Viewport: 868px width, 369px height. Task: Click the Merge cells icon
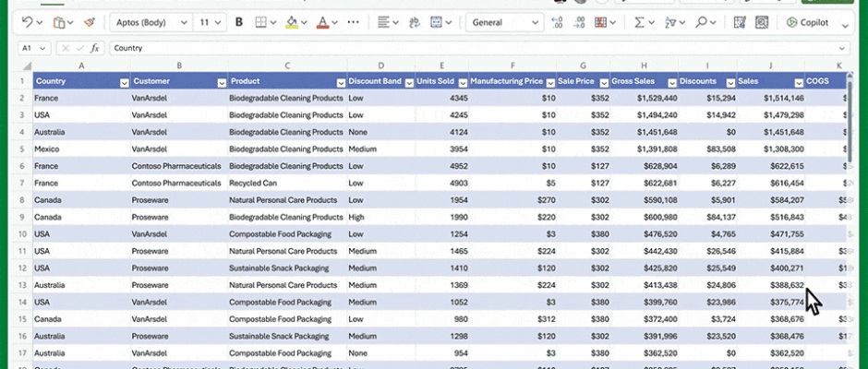point(436,22)
